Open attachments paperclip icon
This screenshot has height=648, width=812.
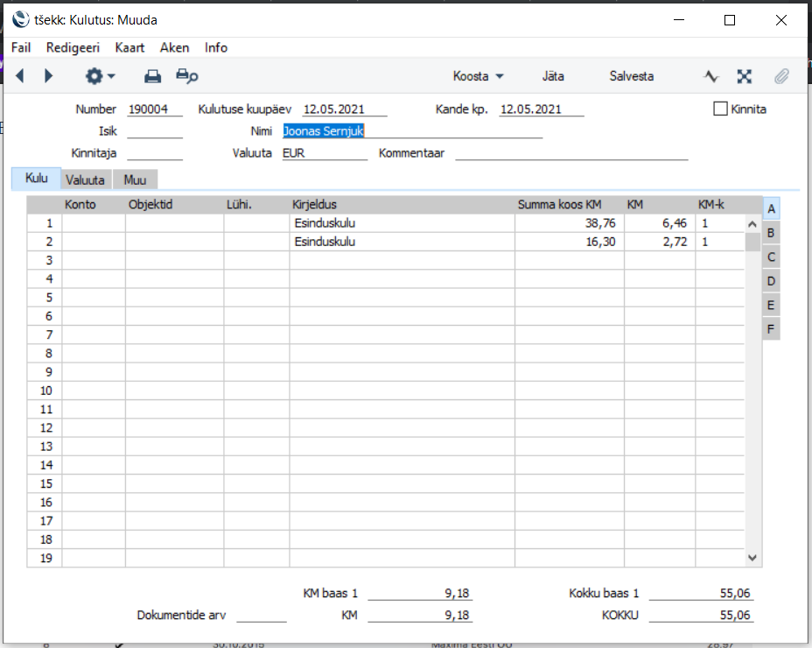pyautogui.click(x=781, y=77)
